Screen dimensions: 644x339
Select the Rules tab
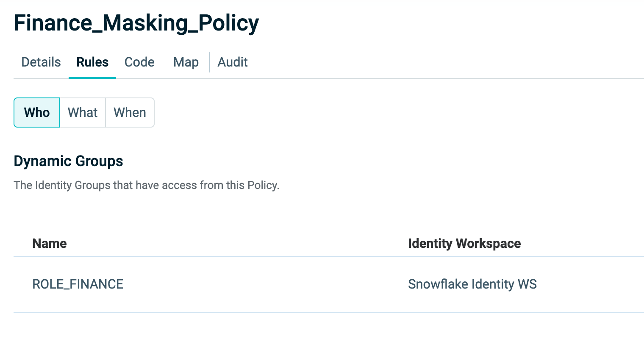pyautogui.click(x=92, y=62)
